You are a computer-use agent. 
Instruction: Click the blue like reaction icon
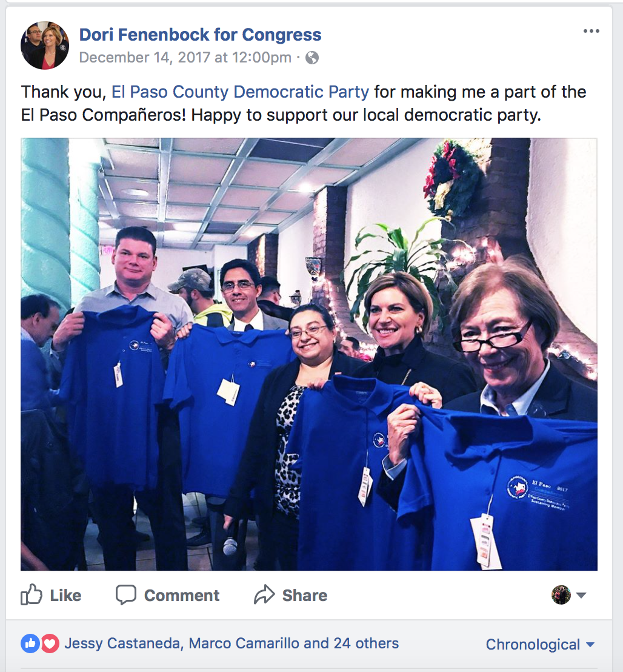(30, 643)
